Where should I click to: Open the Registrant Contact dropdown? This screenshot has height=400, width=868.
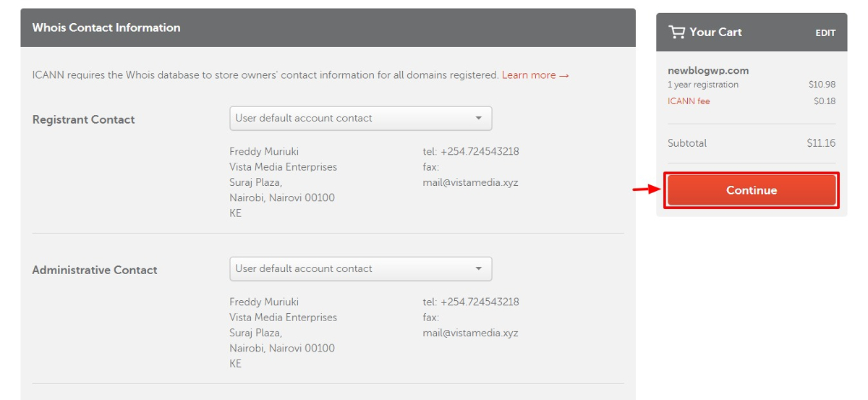click(360, 119)
